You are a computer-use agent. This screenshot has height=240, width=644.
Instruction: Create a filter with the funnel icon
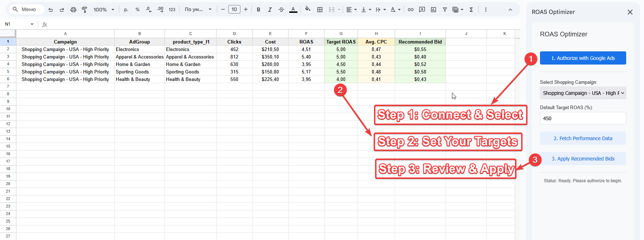[x=445, y=10]
